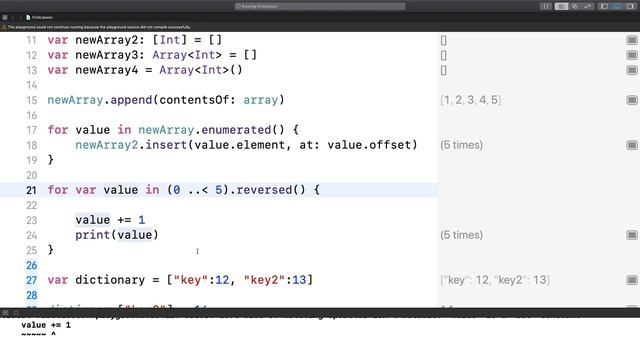Show result for the append line 15
Screen dimensions: 640x360
coord(632,100)
